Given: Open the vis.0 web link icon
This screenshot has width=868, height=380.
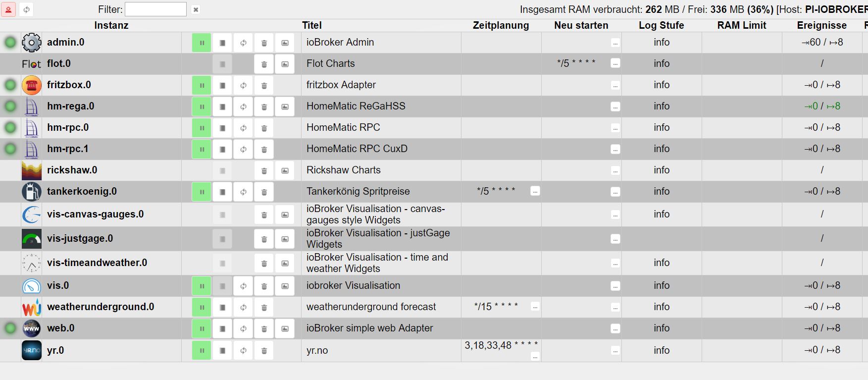Looking at the screenshot, I should click(x=285, y=286).
